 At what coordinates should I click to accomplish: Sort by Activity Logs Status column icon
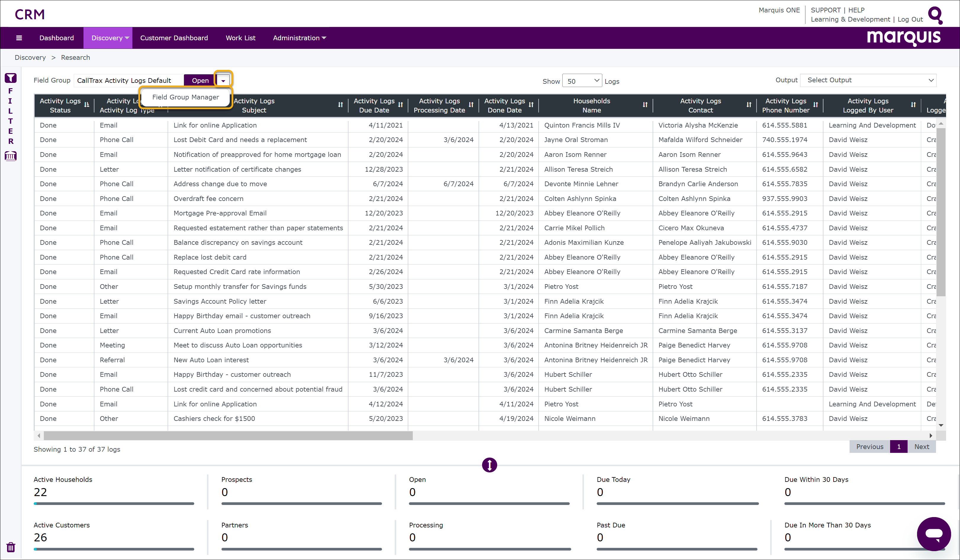point(87,105)
